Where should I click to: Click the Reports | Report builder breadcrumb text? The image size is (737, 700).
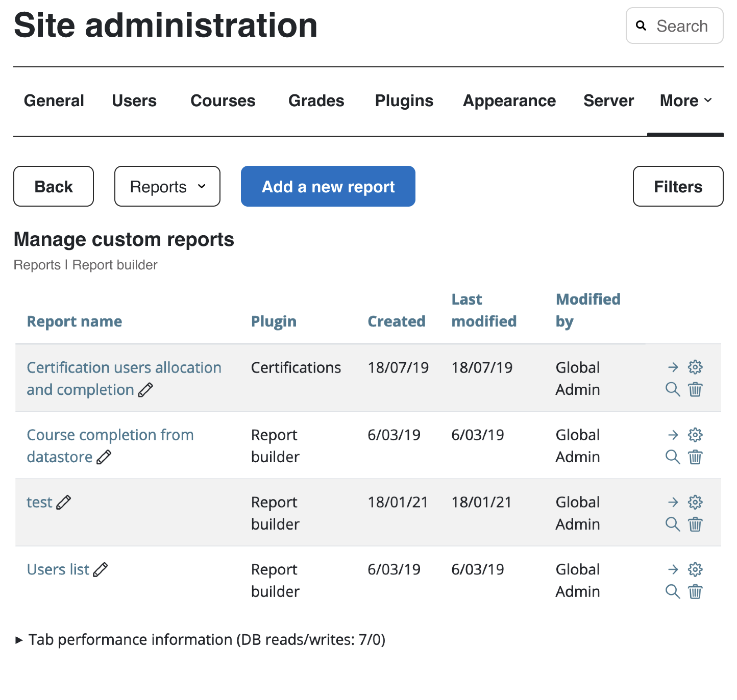pos(86,265)
